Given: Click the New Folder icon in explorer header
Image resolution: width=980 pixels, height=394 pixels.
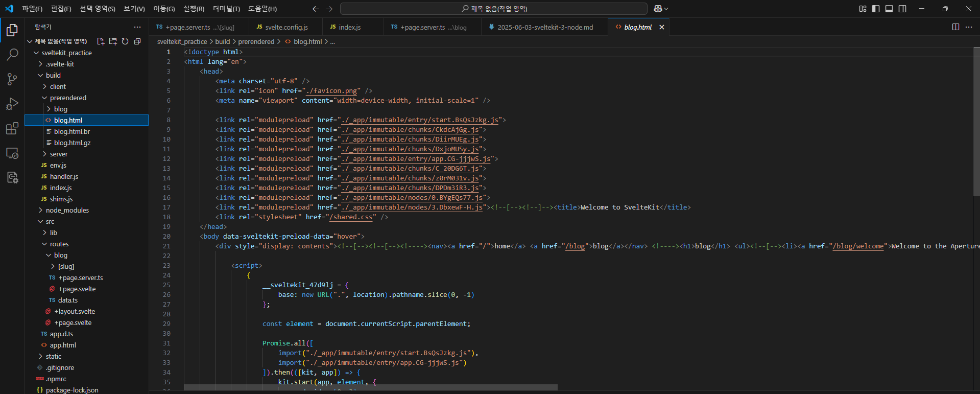Looking at the screenshot, I should click(x=113, y=41).
